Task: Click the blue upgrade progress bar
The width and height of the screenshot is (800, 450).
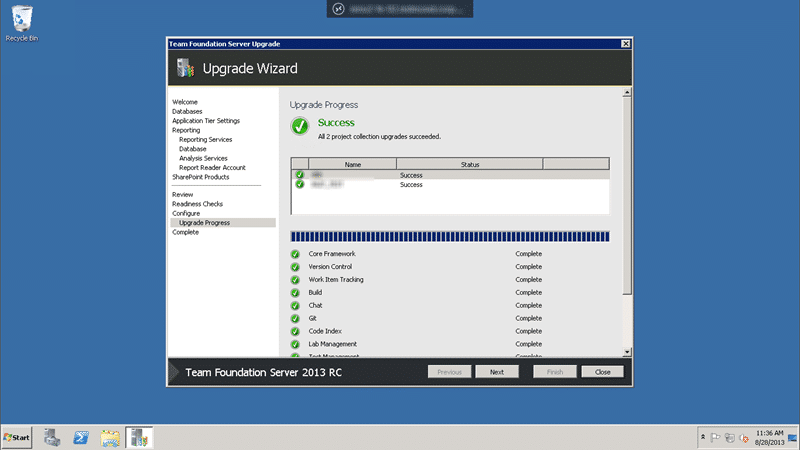Action: [450, 236]
